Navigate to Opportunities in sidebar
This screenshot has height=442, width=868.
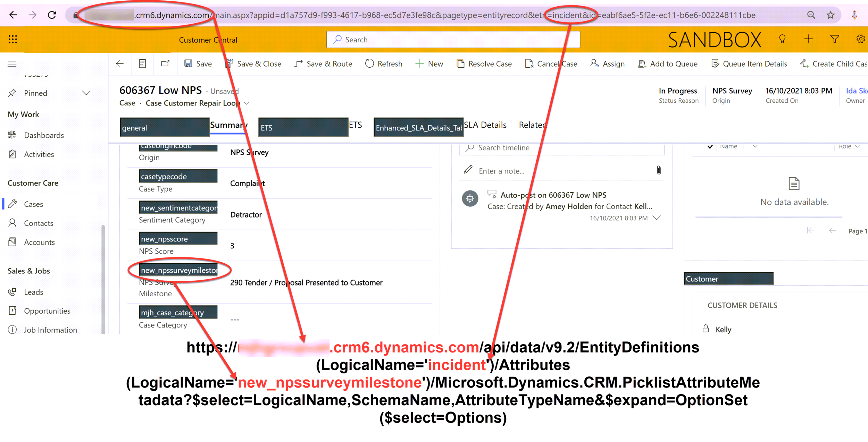click(47, 311)
